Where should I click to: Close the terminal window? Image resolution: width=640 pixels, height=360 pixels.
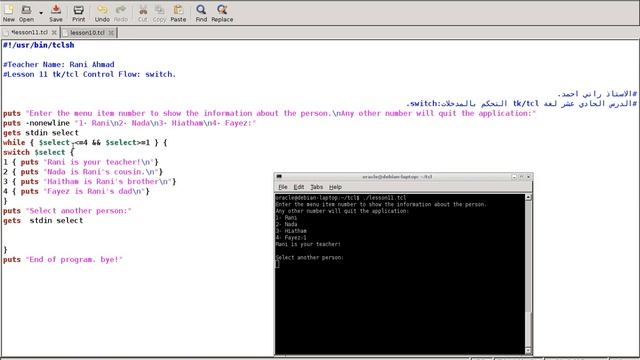(529, 177)
